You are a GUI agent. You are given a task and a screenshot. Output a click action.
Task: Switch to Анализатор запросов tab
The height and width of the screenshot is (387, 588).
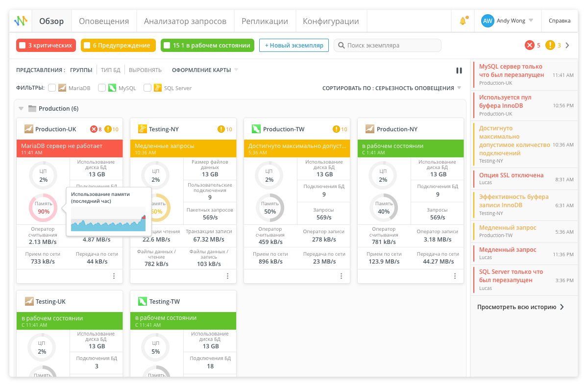(x=185, y=21)
